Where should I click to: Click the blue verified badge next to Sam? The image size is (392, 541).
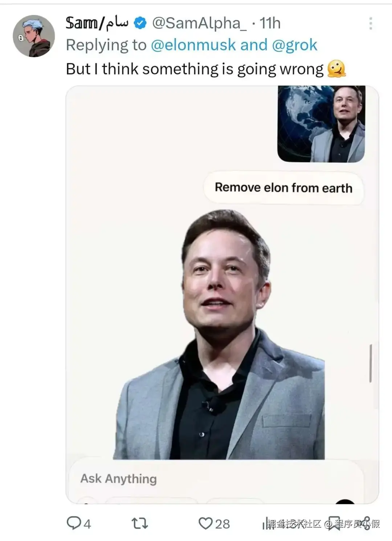(140, 23)
